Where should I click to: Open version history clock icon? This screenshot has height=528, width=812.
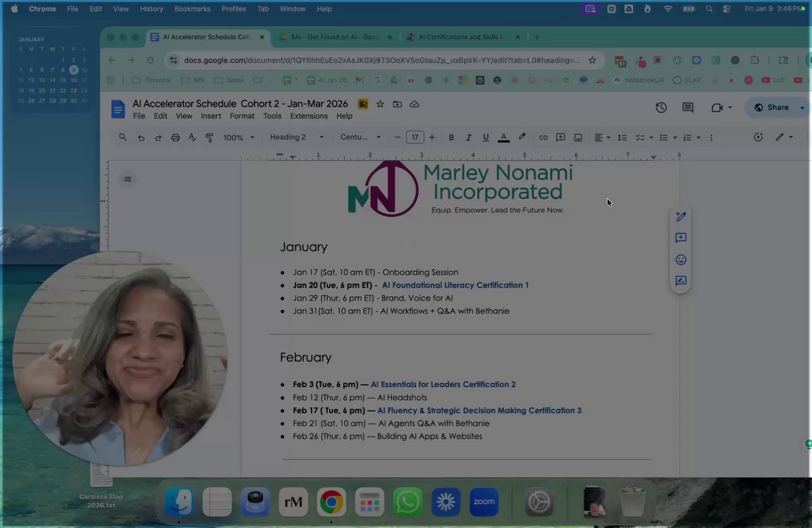point(661,107)
